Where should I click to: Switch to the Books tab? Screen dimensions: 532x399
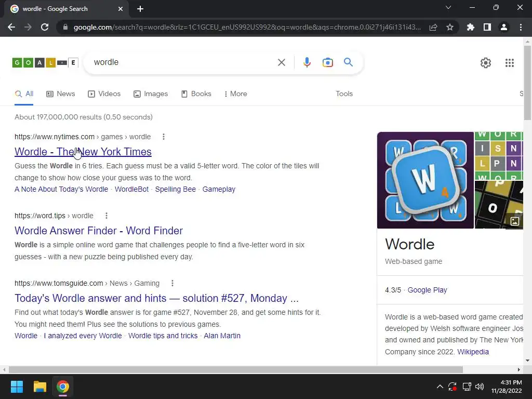point(196,94)
